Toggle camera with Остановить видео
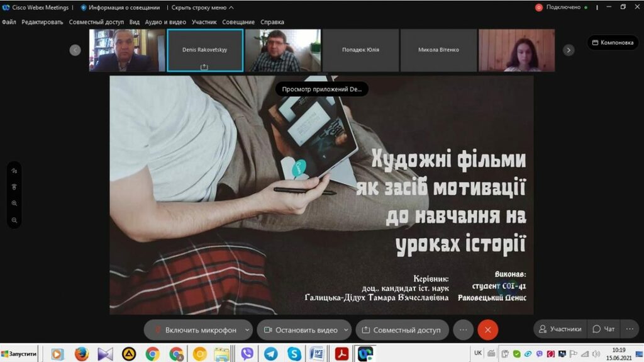644x362 pixels. 301,330
